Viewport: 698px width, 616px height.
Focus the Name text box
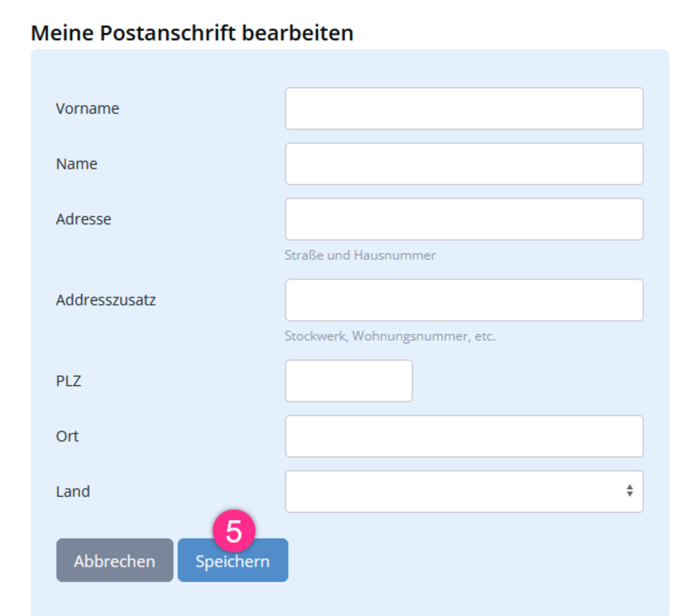[x=464, y=164]
